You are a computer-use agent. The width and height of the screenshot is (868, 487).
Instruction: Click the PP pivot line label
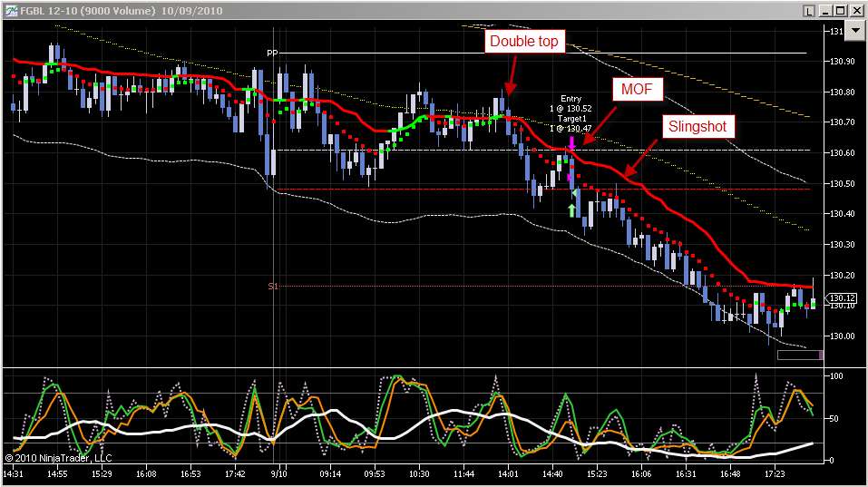tap(272, 54)
